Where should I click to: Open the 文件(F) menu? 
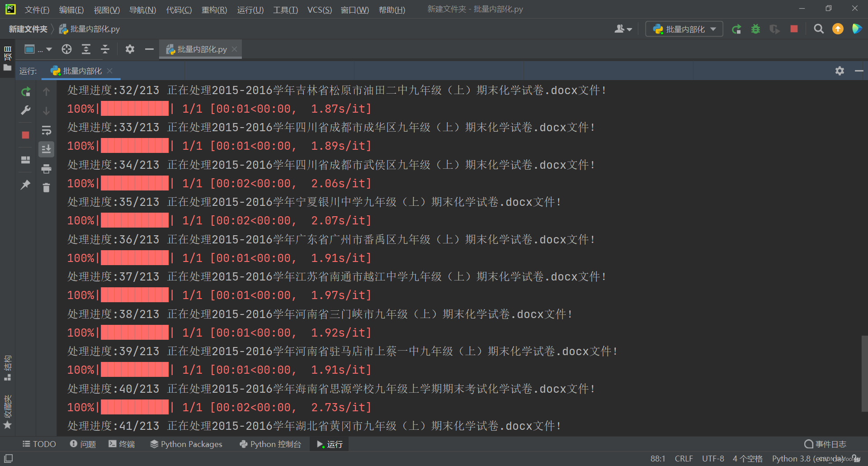[37, 10]
